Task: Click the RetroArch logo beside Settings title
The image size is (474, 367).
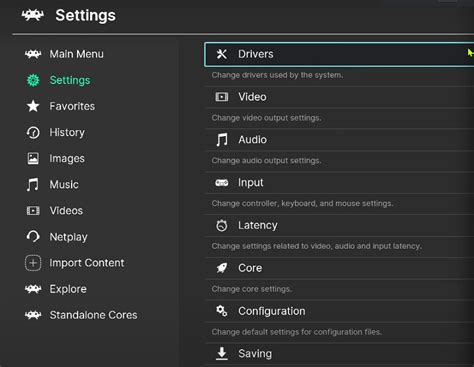Action: point(33,15)
